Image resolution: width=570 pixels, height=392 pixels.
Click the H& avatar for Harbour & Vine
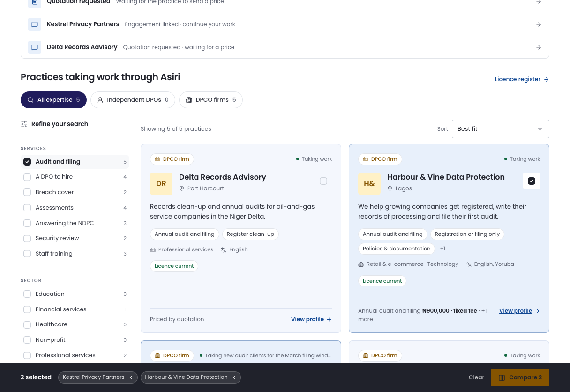click(x=369, y=184)
